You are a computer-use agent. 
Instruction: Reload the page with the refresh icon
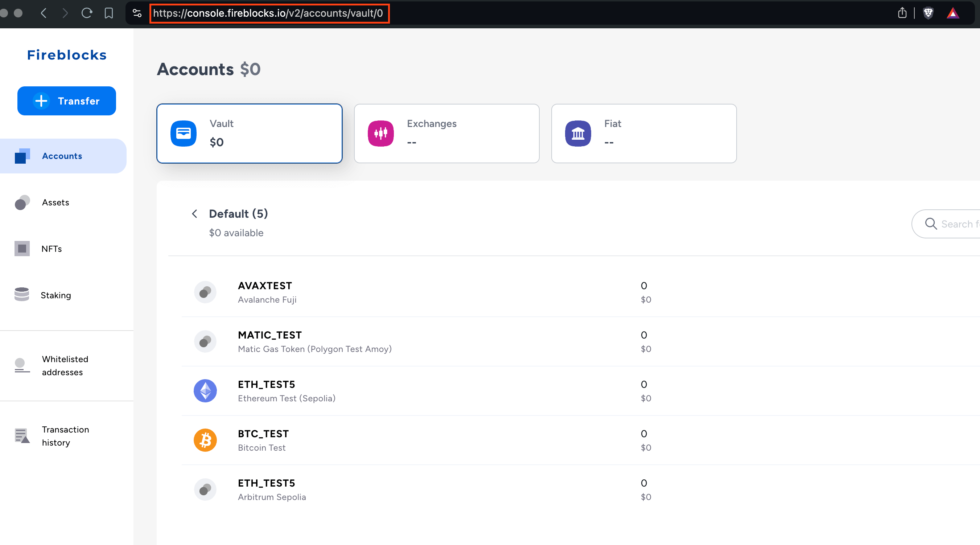coord(87,13)
